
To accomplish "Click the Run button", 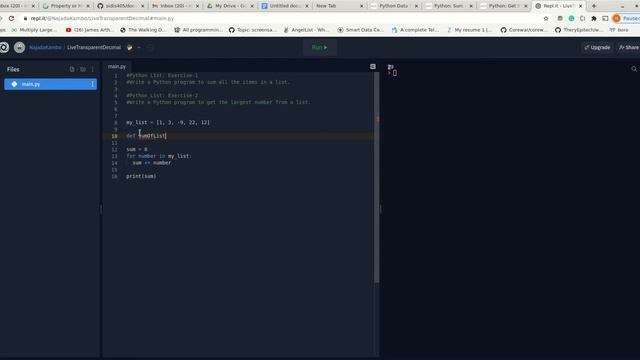I will coord(320,47).
